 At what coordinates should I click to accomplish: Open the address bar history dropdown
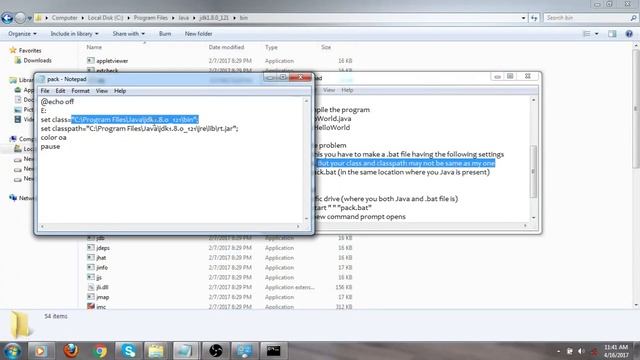[x=523, y=18]
